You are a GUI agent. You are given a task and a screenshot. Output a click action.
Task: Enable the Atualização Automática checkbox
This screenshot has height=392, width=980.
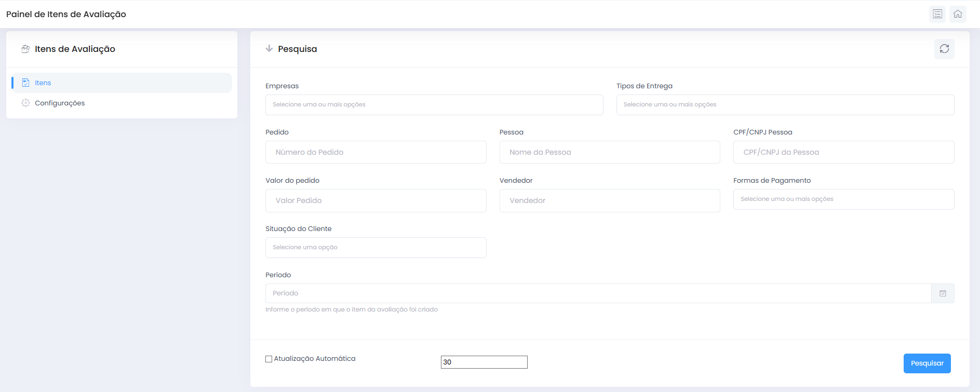click(x=269, y=359)
